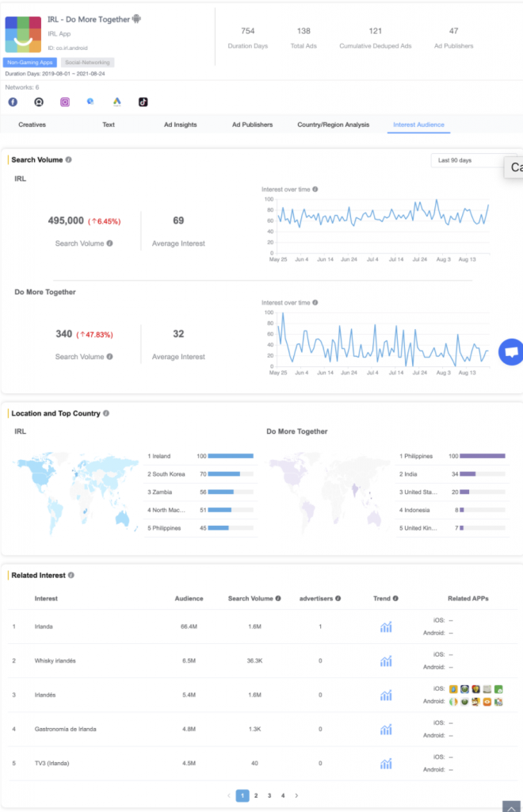Click the IRL app logo thumbnail
Image resolution: width=523 pixels, height=812 pixels.
pos(23,35)
